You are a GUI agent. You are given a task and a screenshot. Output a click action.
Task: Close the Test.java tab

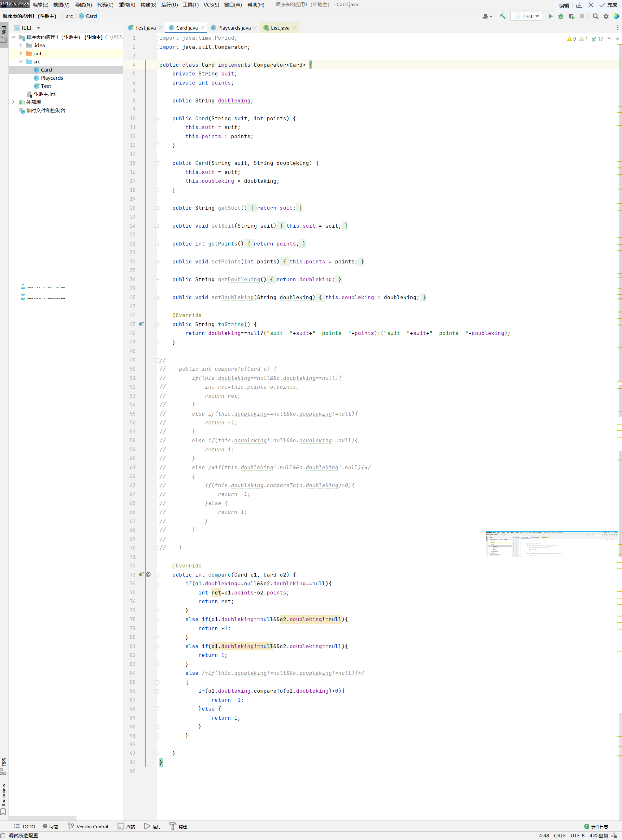[160, 28]
